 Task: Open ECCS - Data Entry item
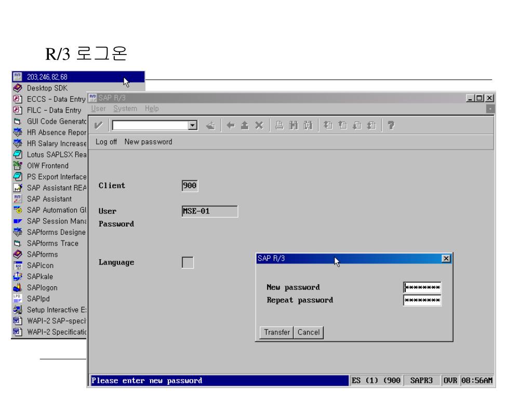pyautogui.click(x=49, y=99)
